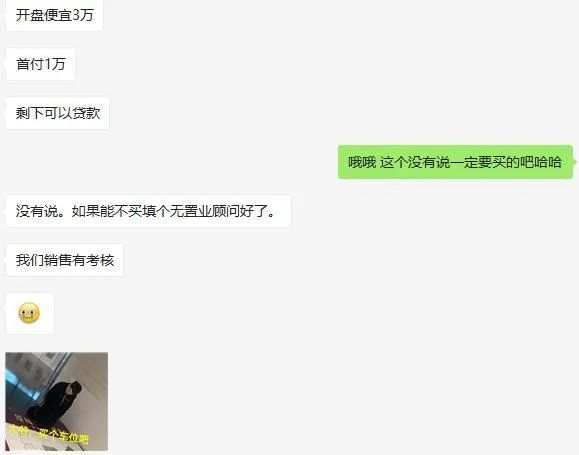Select the message starting with "没有说。如果能不买"
This screenshot has height=455, width=579.
point(148,211)
